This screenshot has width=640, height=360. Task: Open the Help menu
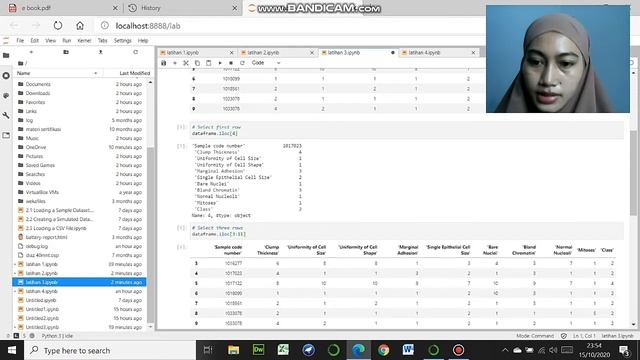click(143, 40)
